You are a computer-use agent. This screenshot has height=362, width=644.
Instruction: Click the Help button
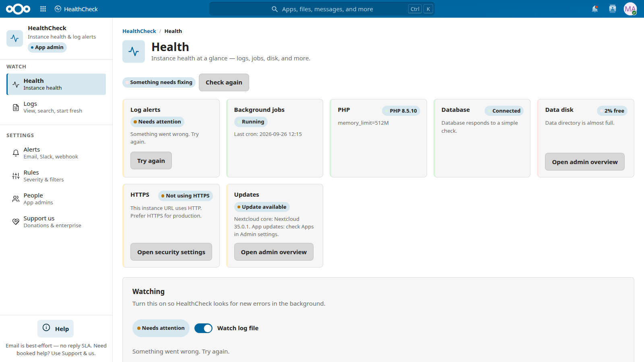pyautogui.click(x=56, y=329)
